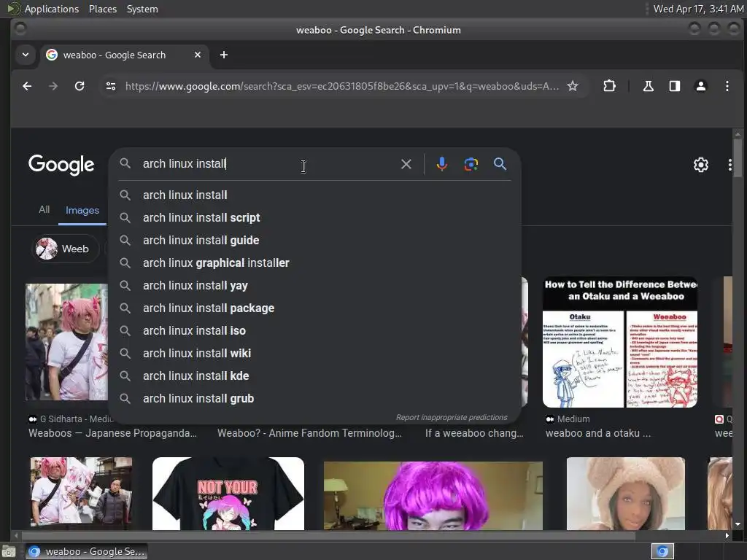Open 'Weaboo? - Anime Fandom Terminolog...' result
Image resolution: width=747 pixels, height=560 pixels.
(x=309, y=433)
